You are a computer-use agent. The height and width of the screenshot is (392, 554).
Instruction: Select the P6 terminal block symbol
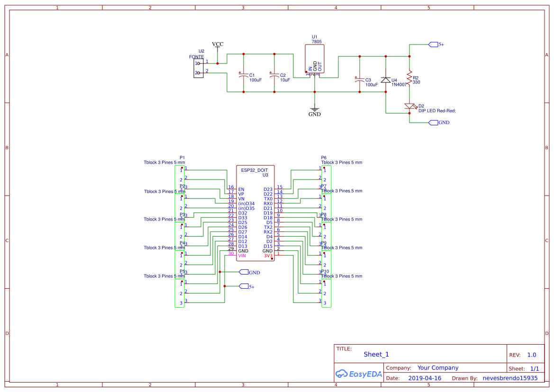(x=327, y=179)
